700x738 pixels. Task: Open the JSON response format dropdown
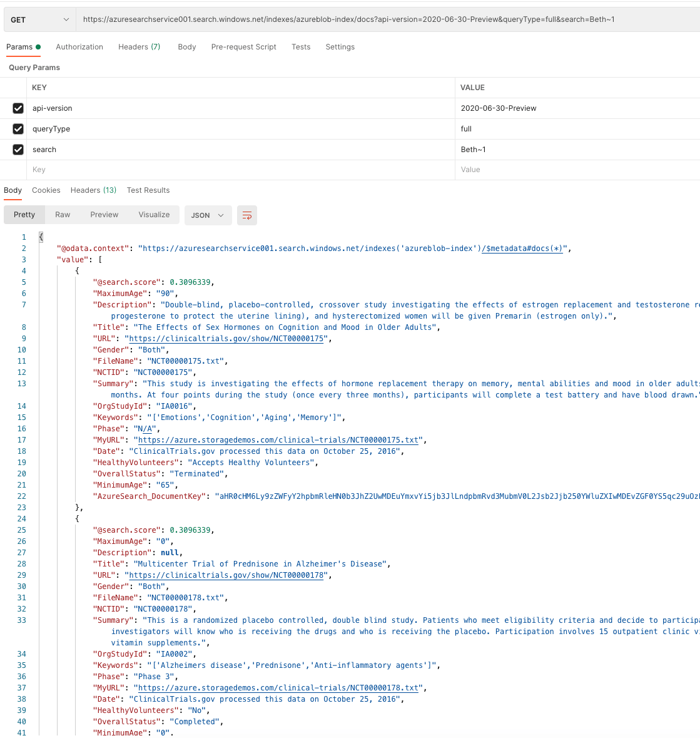pyautogui.click(x=208, y=215)
